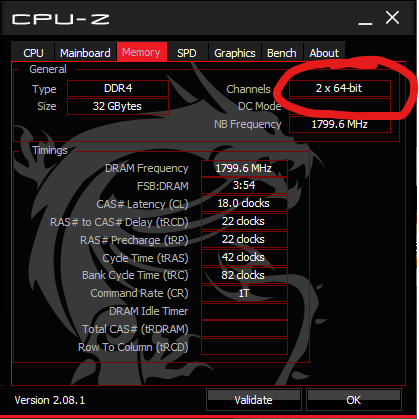
Task: Click the Size field showing 32 GBytes
Action: point(118,106)
